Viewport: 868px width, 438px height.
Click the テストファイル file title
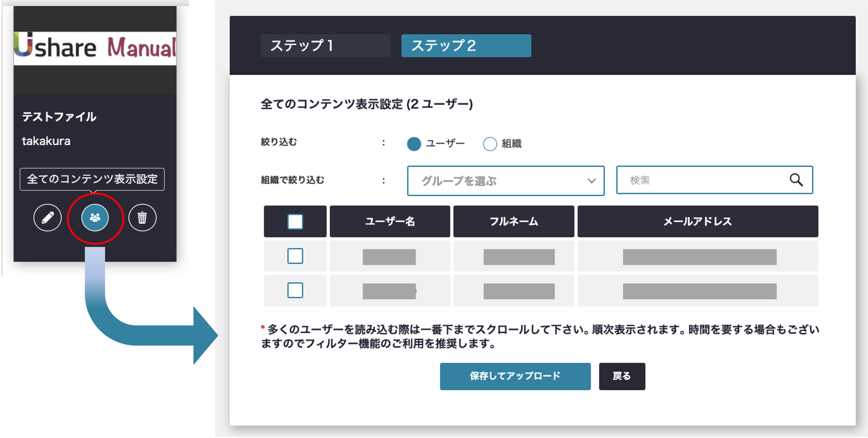click(59, 117)
